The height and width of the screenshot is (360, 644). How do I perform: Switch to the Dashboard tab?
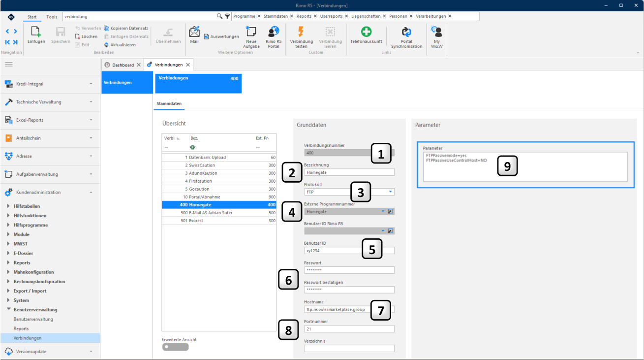(123, 65)
